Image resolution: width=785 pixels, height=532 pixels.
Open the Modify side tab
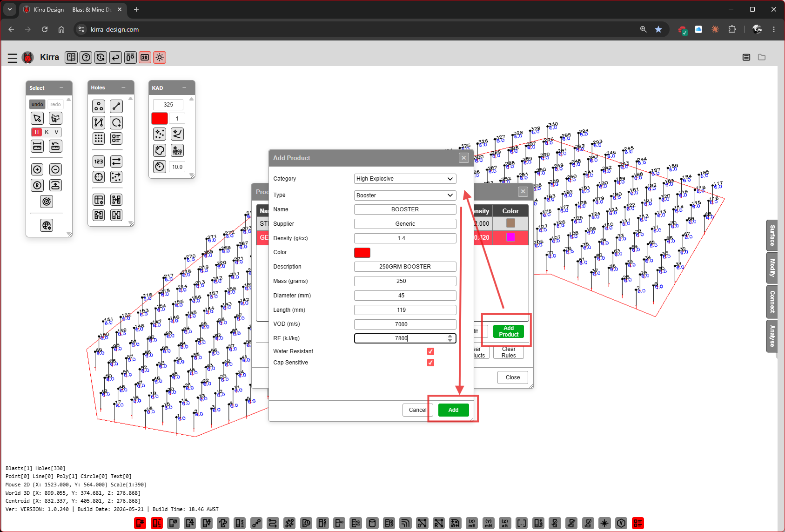pos(772,268)
